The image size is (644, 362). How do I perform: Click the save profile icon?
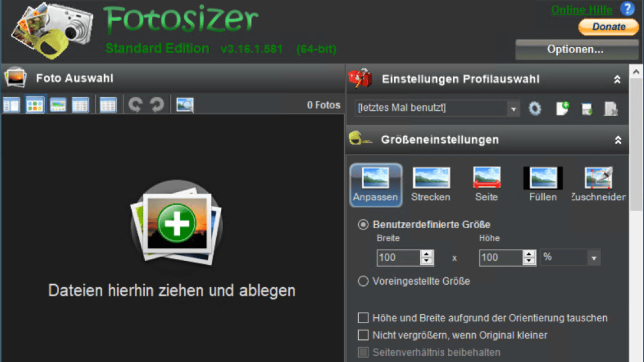coord(587,108)
